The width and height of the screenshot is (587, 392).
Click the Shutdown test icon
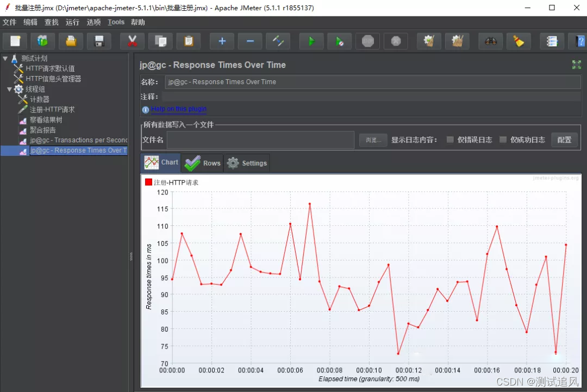click(396, 41)
